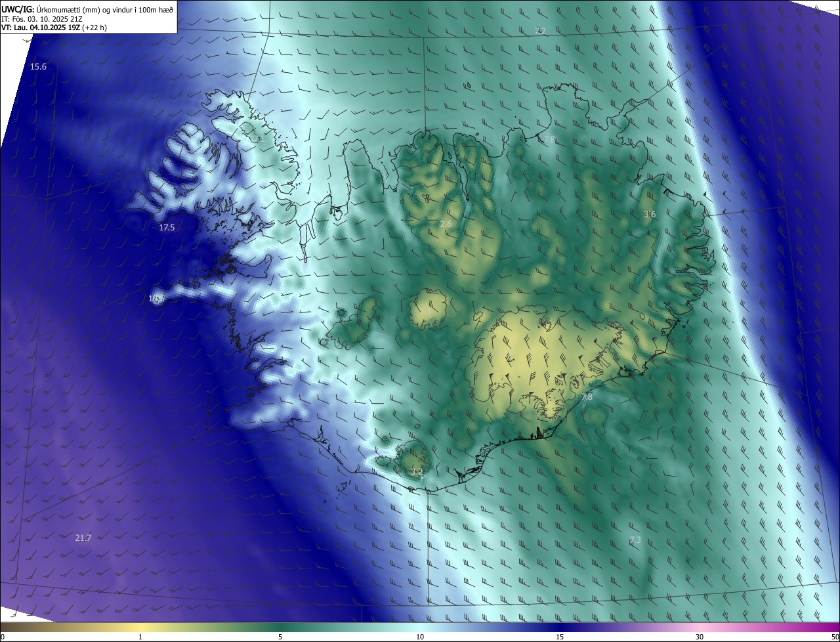Click the 7.2 value label on the map
Screen dimensions: 840x642
(x=541, y=32)
